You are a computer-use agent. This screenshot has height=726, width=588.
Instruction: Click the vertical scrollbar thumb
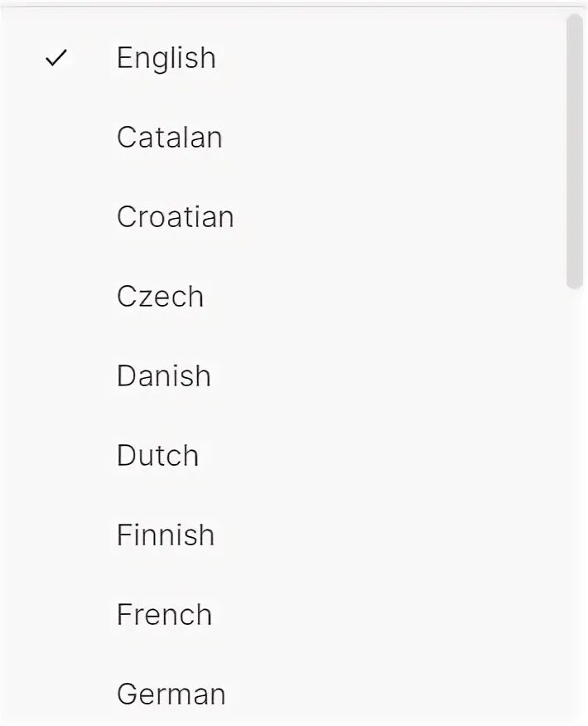(x=575, y=151)
